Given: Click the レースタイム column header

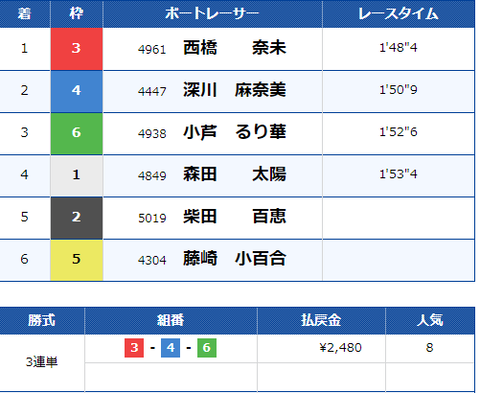Looking at the screenshot, I should [398, 14].
